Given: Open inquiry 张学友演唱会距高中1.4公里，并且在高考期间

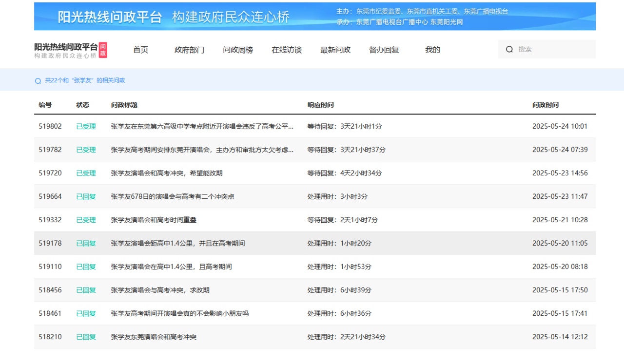Looking at the screenshot, I should [178, 243].
